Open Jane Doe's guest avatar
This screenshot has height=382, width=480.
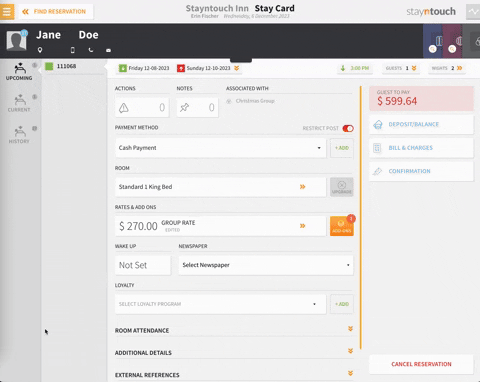[16, 40]
